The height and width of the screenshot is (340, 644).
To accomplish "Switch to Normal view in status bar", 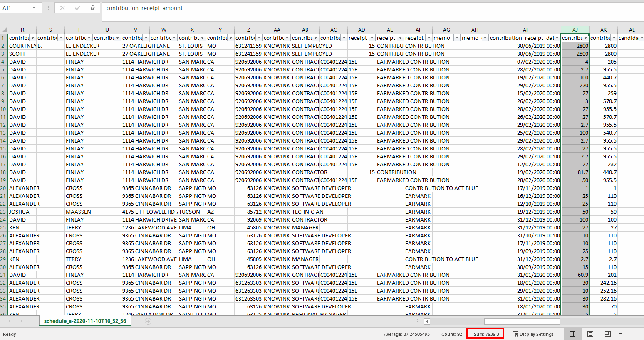I will coord(573,334).
